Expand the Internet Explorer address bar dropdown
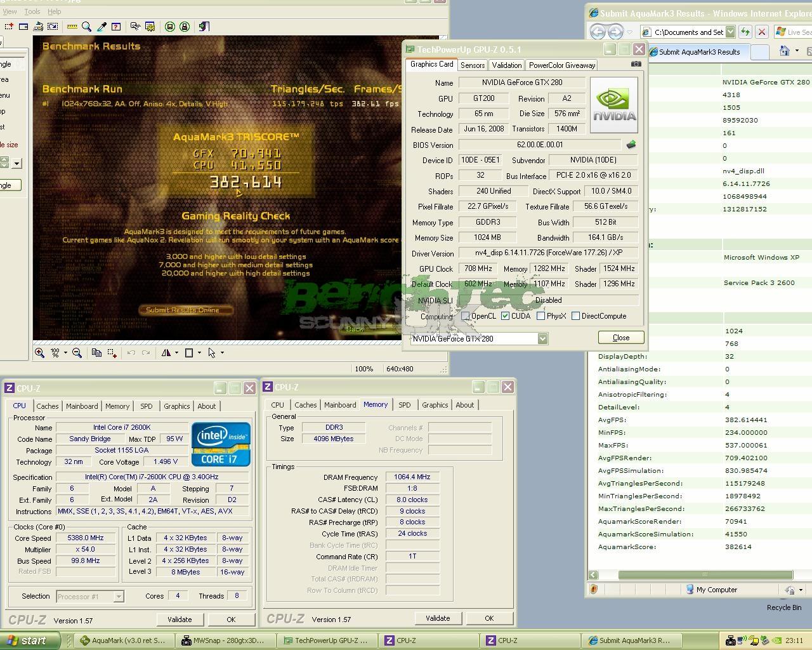This screenshot has height=650, width=812. 730,32
